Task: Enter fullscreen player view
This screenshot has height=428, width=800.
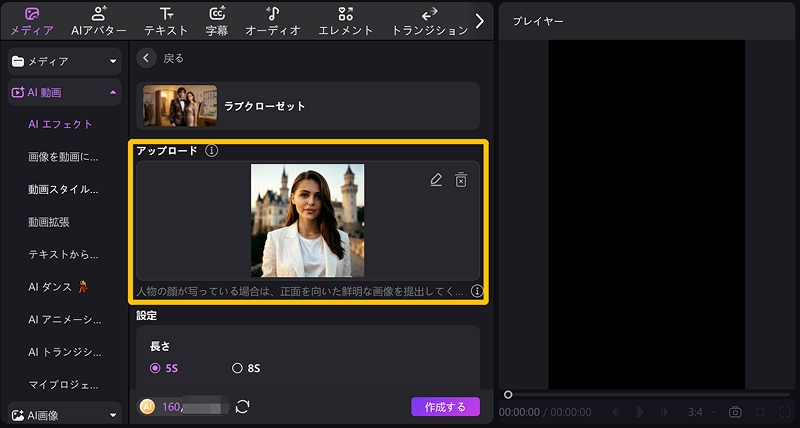Action: tap(785, 412)
